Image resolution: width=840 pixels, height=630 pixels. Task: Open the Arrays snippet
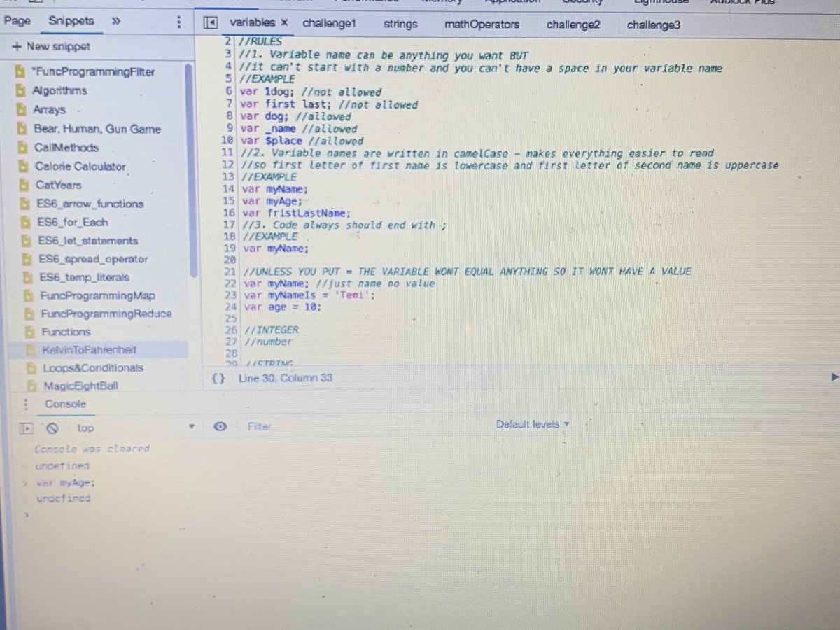click(x=49, y=110)
